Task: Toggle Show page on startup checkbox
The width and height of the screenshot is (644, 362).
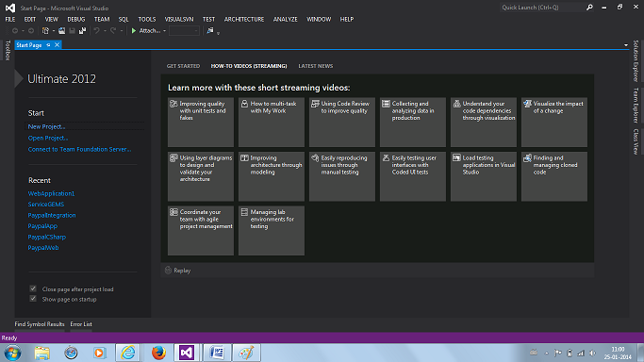Action: [33, 299]
